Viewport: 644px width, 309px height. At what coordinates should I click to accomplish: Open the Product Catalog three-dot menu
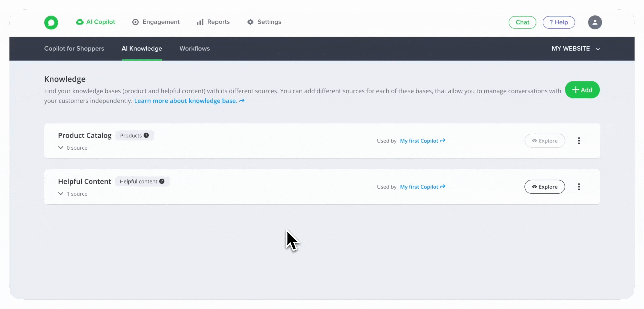click(579, 141)
